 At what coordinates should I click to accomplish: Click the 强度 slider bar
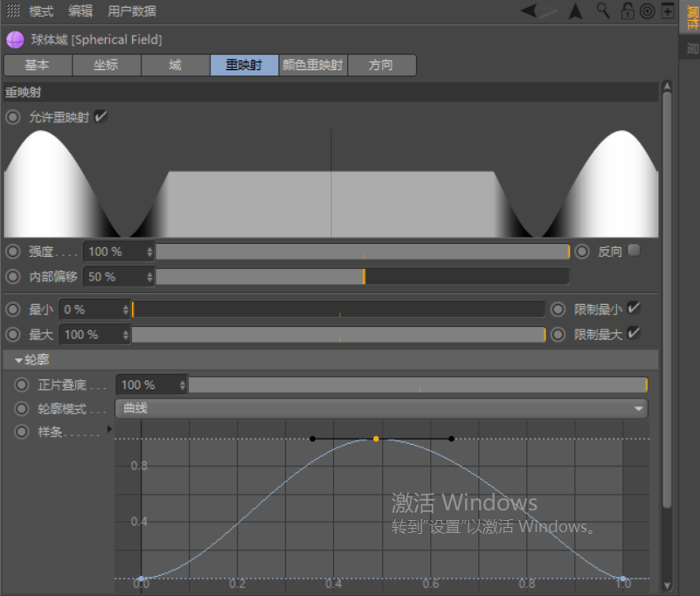[x=363, y=252]
